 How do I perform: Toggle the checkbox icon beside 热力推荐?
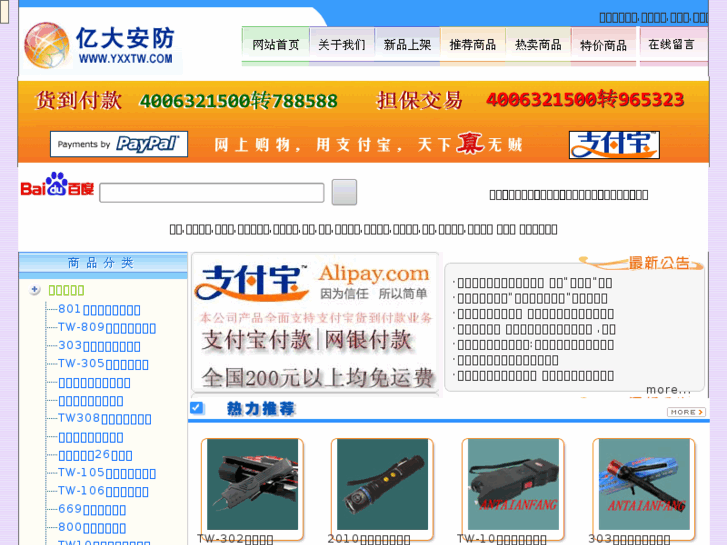click(197, 408)
